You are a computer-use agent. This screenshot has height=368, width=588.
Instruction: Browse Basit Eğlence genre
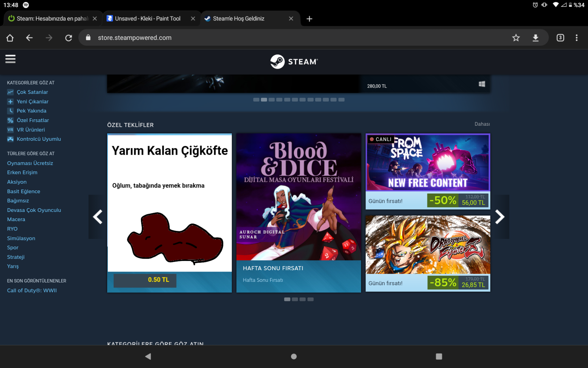(x=23, y=191)
